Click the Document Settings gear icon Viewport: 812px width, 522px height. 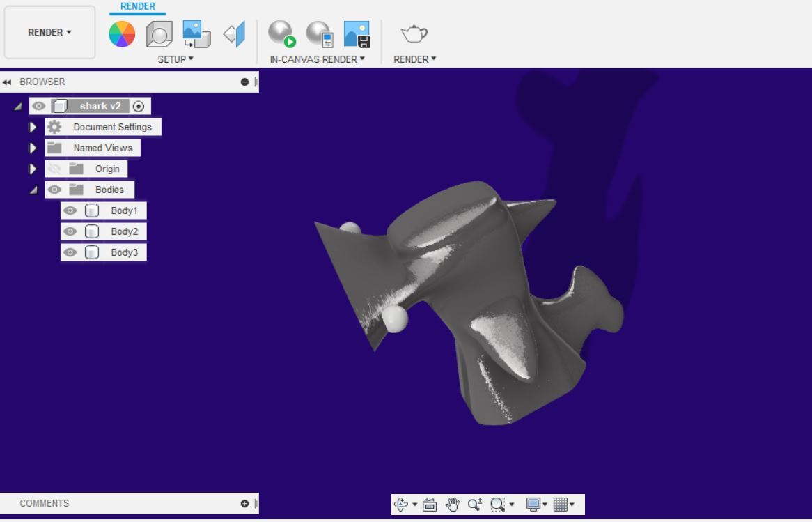click(54, 127)
